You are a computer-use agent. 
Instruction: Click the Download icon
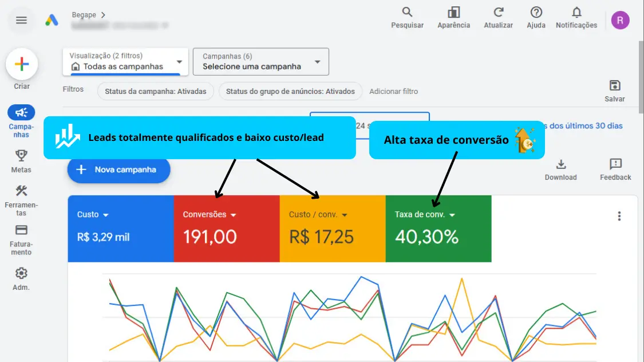click(560, 165)
